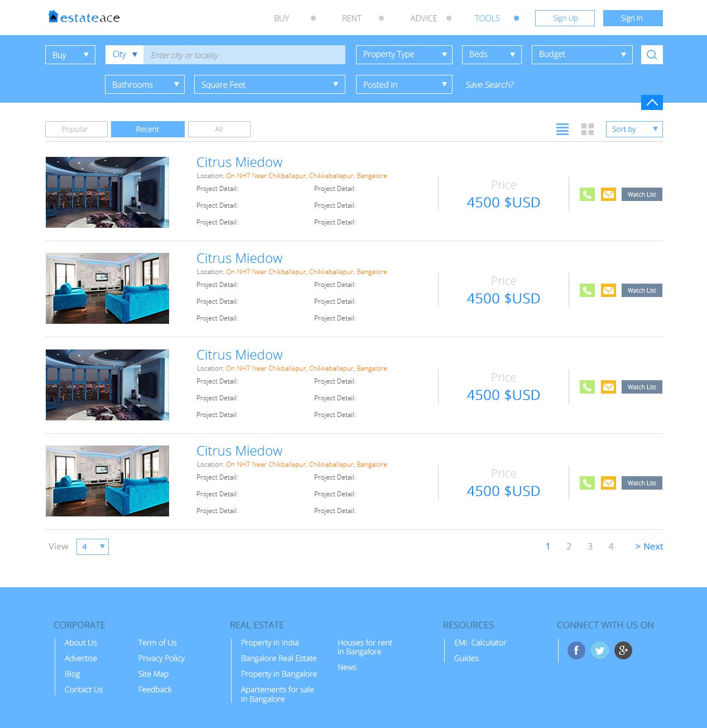Click the email icon on the second listing
This screenshot has width=707, height=728.
coord(608,290)
